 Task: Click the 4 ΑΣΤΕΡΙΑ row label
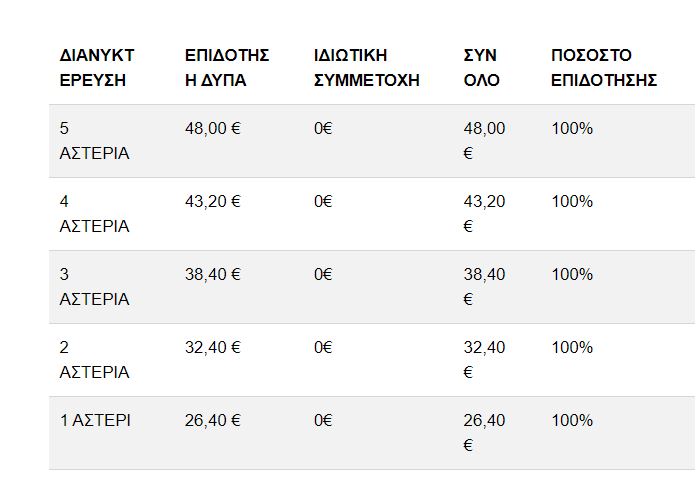pos(94,214)
